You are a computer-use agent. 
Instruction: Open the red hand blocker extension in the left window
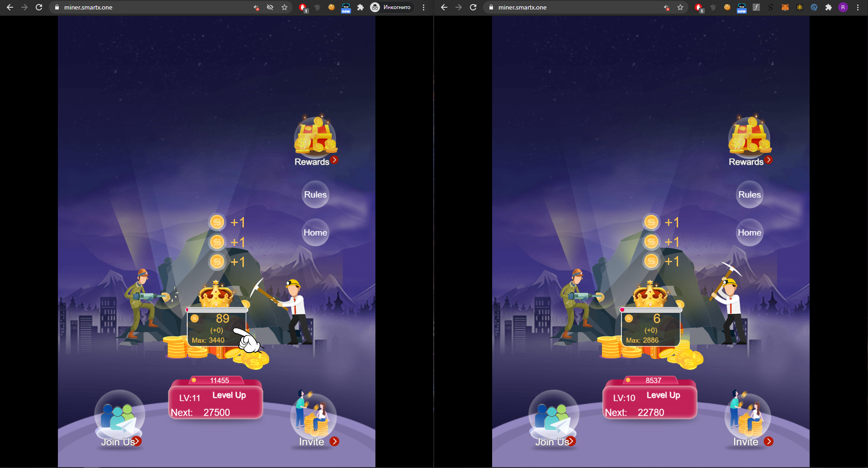(x=303, y=7)
